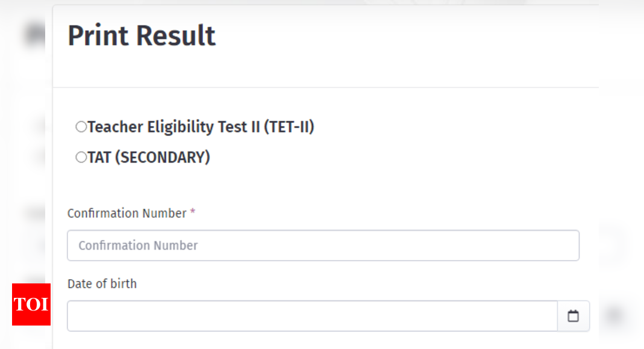The width and height of the screenshot is (644, 349).
Task: Click the blurred dark icon left of Print Result
Action: coord(34,34)
